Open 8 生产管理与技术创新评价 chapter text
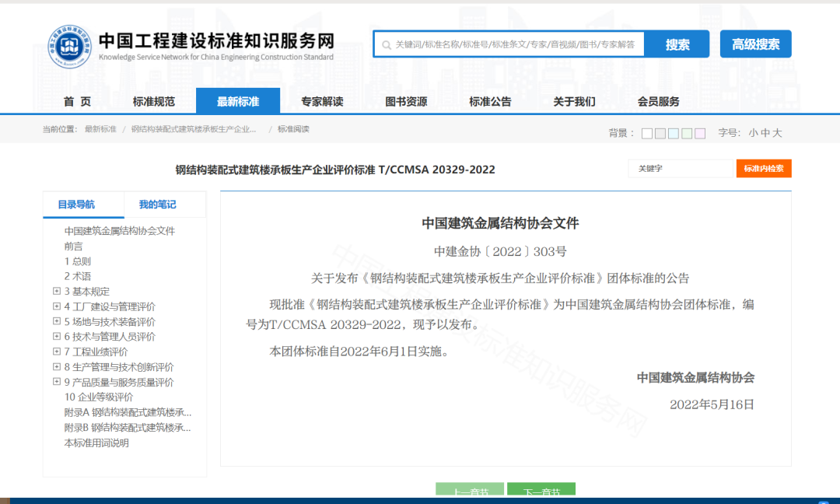This screenshot has height=504, width=840. [x=119, y=367]
